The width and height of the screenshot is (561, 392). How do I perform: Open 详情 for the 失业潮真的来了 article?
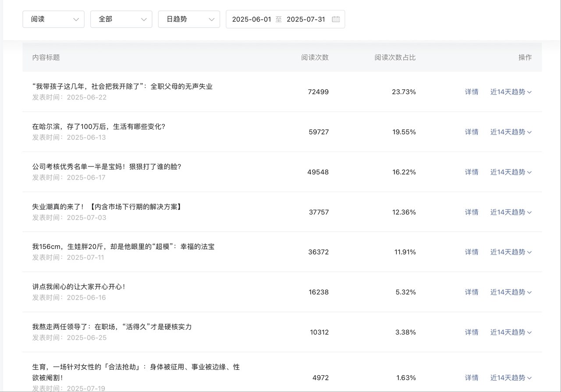click(472, 212)
